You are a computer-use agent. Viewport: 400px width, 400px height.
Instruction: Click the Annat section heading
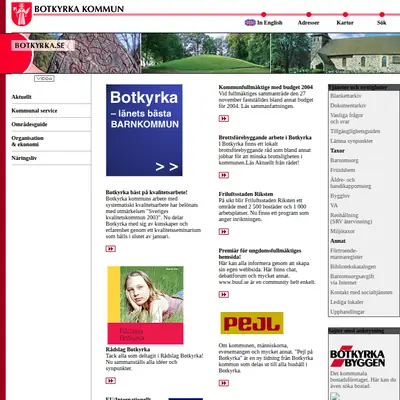(338, 241)
